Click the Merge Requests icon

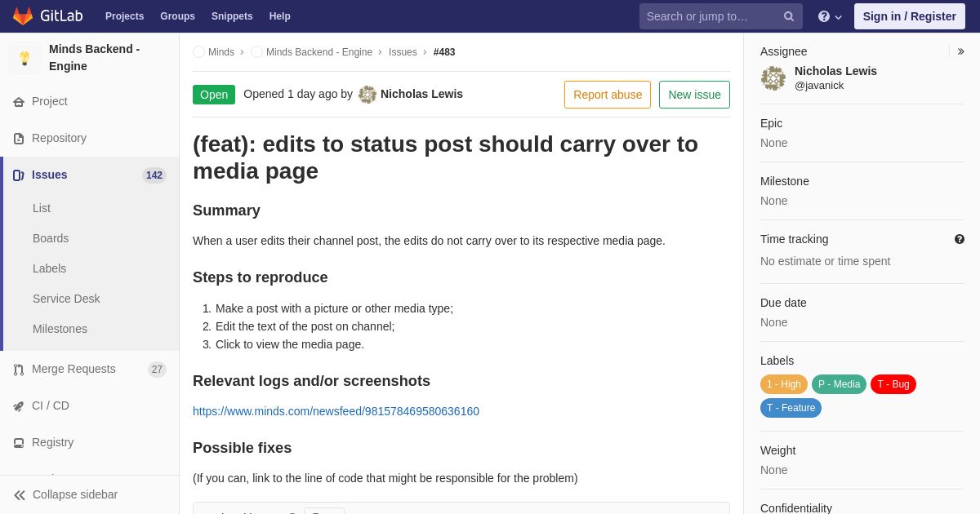(x=19, y=370)
